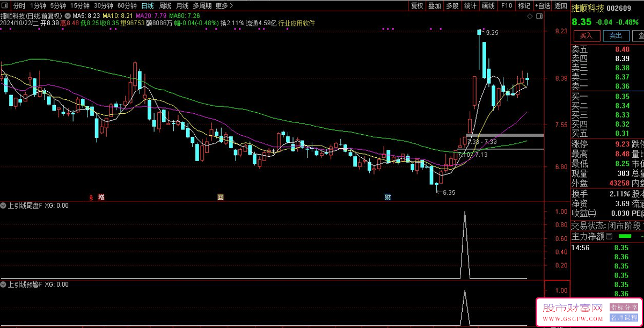This screenshot has height=328, width=644.
Task: Click the 9.25 high price label on chart
Action: [x=492, y=33]
